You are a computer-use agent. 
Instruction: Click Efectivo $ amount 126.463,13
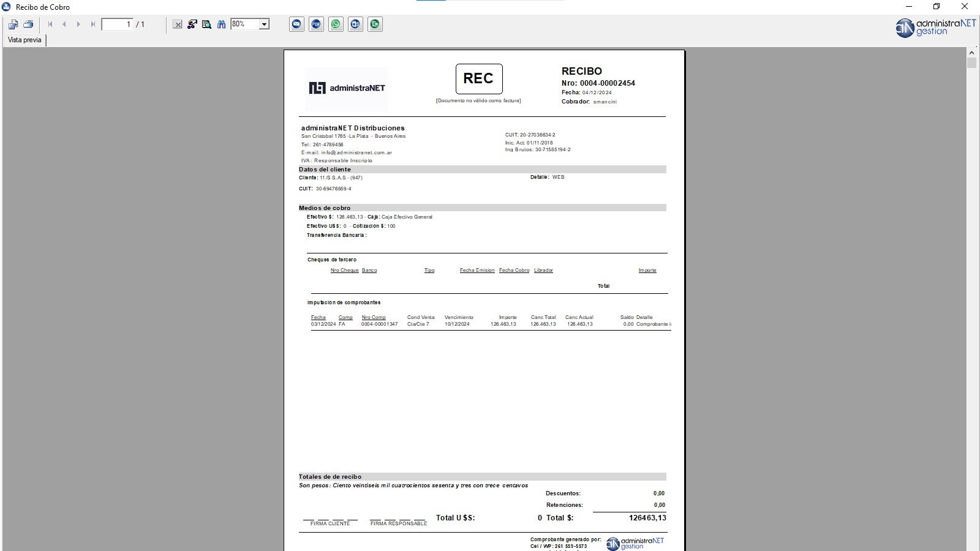349,217
